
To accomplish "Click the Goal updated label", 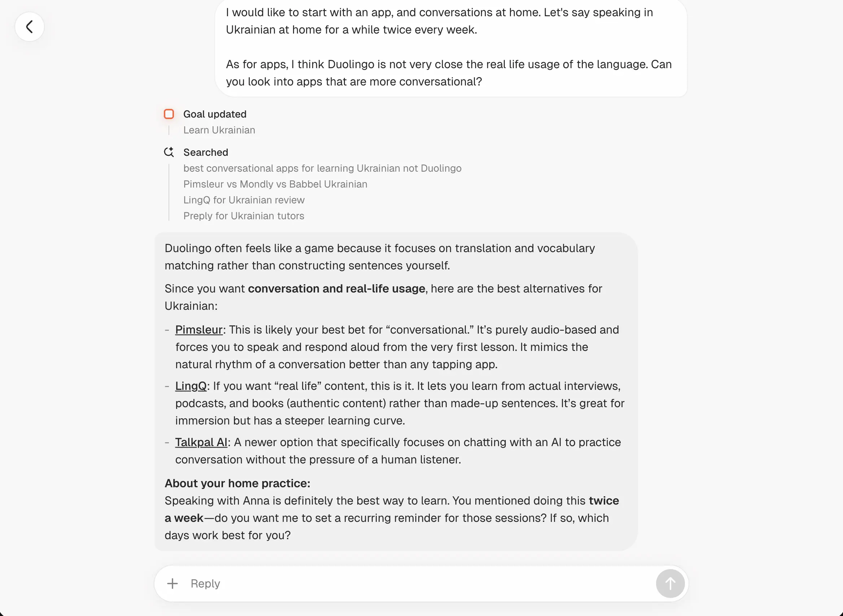I will coord(215,114).
